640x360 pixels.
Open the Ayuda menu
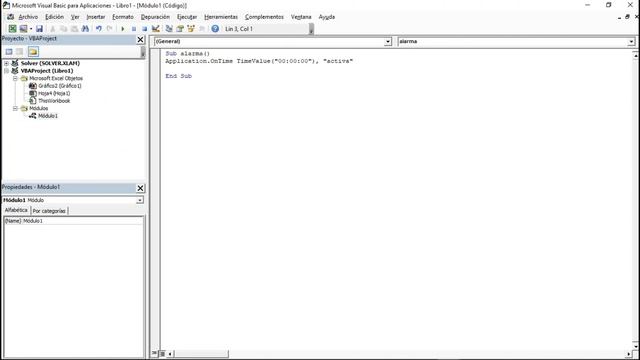pos(327,17)
